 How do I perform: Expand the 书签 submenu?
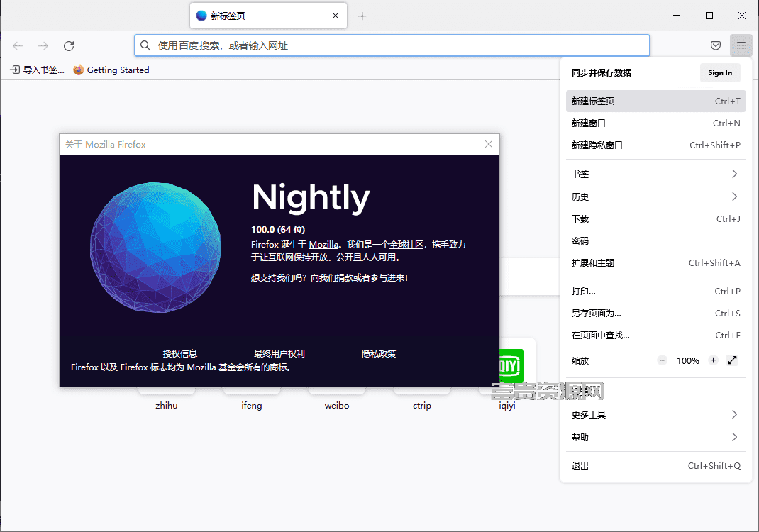point(656,174)
